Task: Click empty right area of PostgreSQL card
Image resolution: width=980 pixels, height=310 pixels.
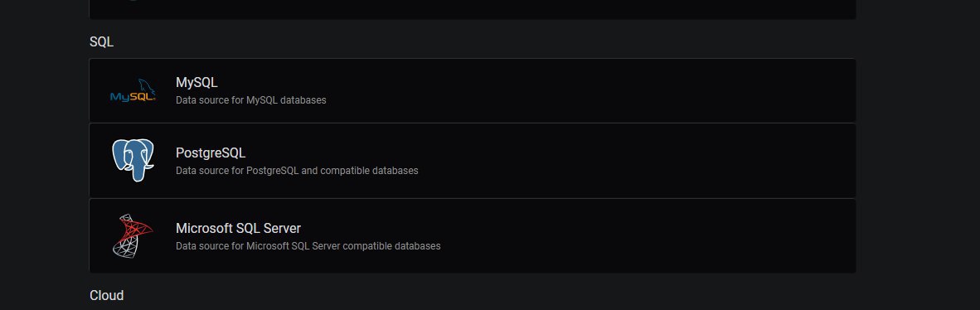Action: 625,161
